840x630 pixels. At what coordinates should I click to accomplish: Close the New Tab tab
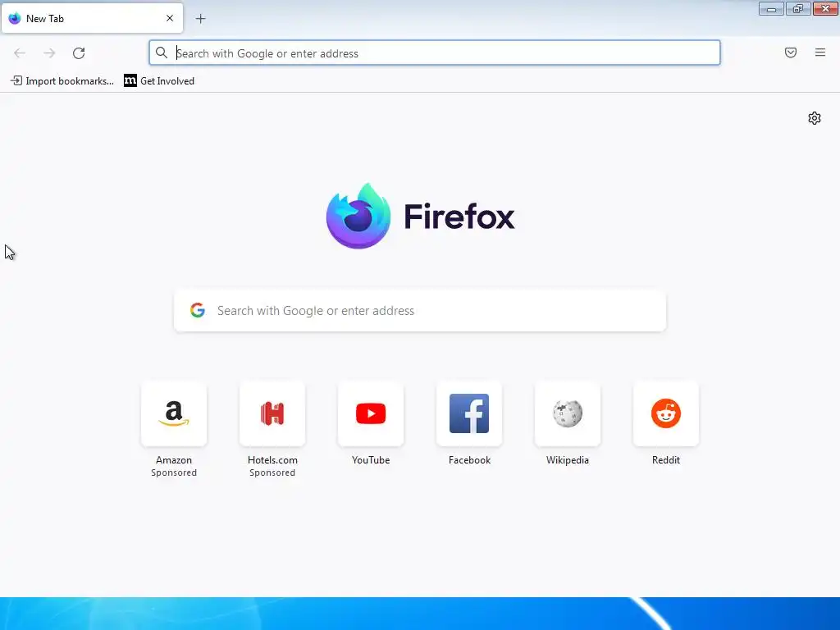pos(170,18)
